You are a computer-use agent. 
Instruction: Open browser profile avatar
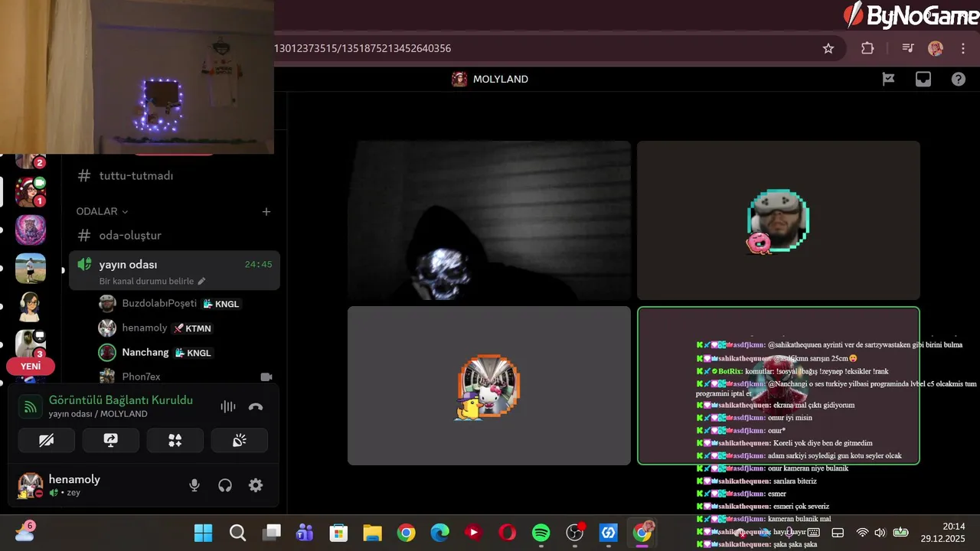click(x=936, y=48)
